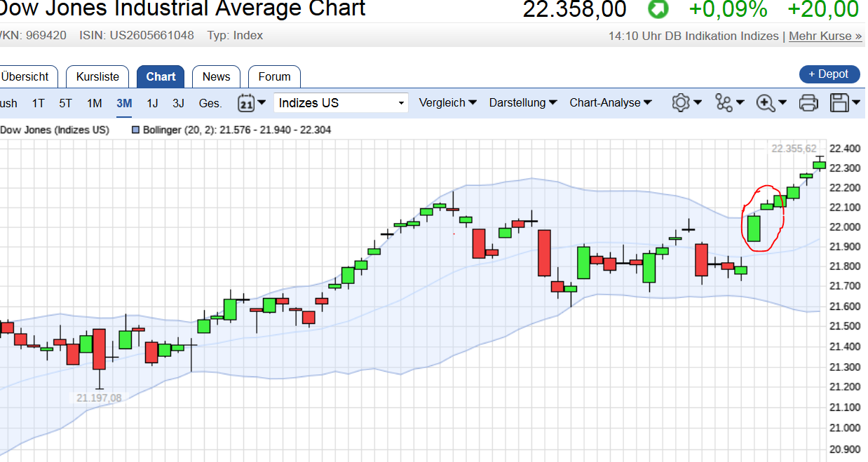This screenshot has width=868, height=462.
Task: Click the Dow Jones Industrial Average Chart heading
Action: [x=182, y=8]
